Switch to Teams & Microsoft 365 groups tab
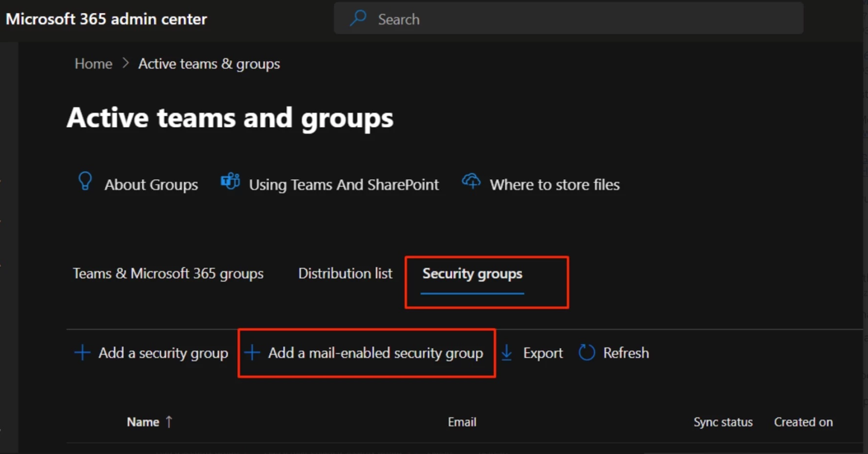This screenshot has height=454, width=868. (x=168, y=273)
